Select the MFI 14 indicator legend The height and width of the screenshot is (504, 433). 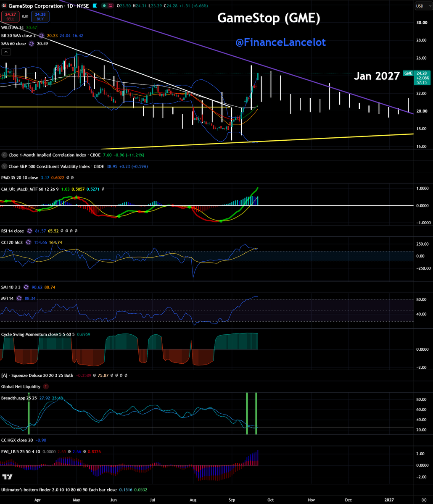tap(8, 298)
